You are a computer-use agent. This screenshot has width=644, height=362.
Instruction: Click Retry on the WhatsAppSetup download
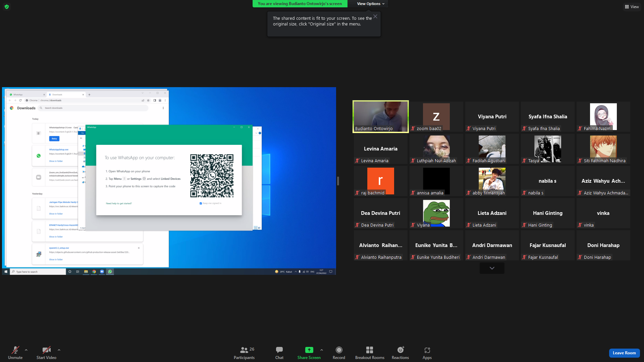pos(54,139)
